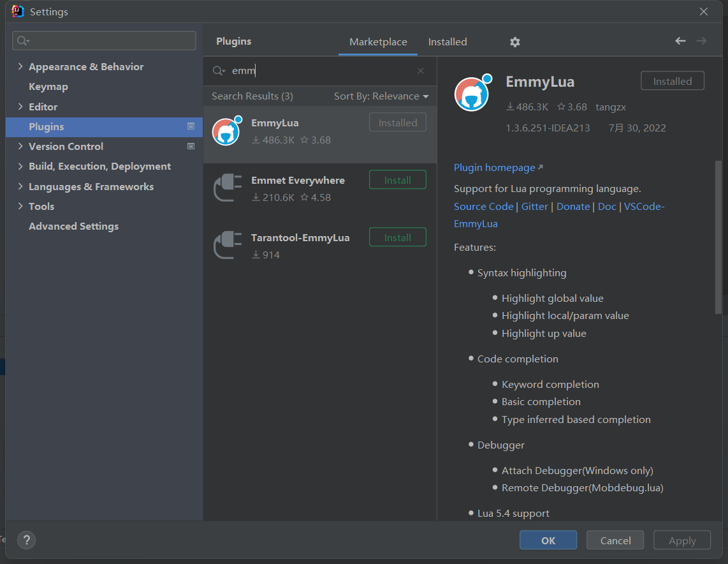
Task: Open the Donate link
Action: click(573, 206)
